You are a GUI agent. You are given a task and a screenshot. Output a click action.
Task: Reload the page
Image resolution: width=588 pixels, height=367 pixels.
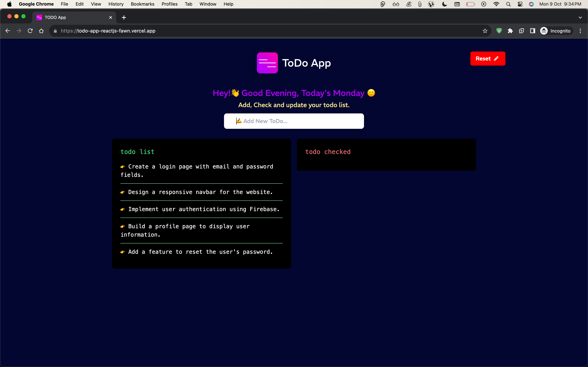pos(30,31)
